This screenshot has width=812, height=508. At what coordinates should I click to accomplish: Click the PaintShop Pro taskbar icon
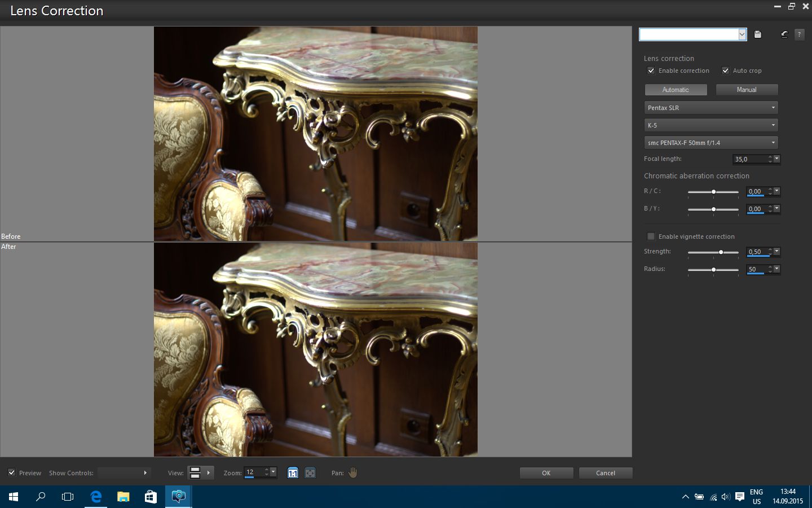pyautogui.click(x=178, y=497)
